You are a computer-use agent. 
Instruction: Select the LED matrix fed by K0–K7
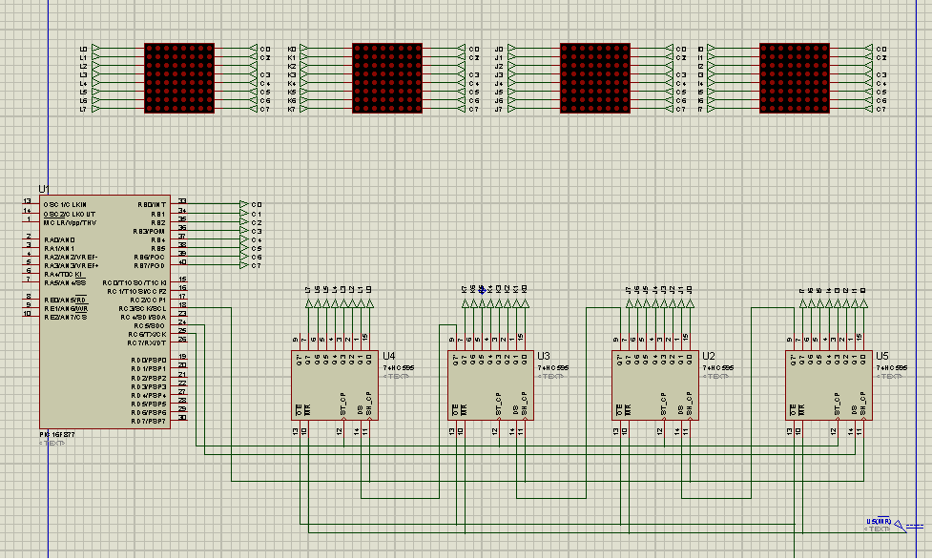[387, 78]
